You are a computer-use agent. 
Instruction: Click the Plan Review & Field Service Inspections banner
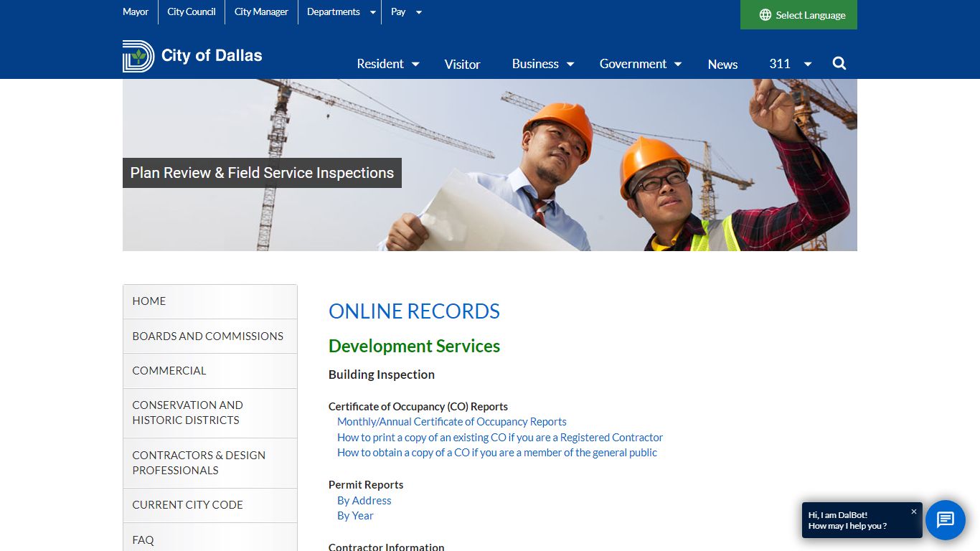(x=262, y=173)
